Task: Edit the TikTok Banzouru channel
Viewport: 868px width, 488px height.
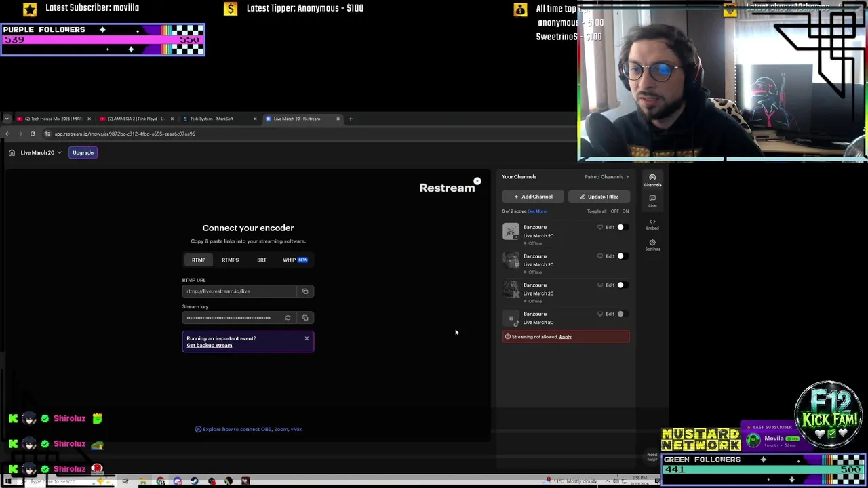Action: [610, 314]
